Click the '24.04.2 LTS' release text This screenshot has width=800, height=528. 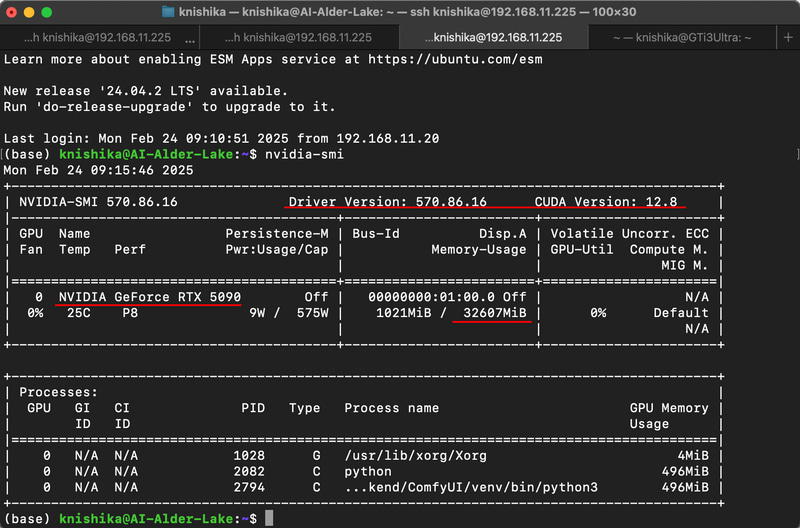tap(150, 91)
